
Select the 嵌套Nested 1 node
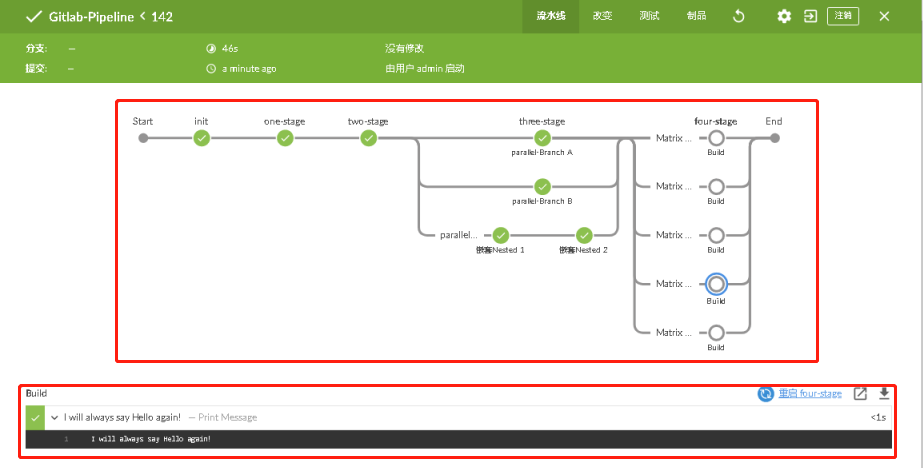(x=500, y=235)
